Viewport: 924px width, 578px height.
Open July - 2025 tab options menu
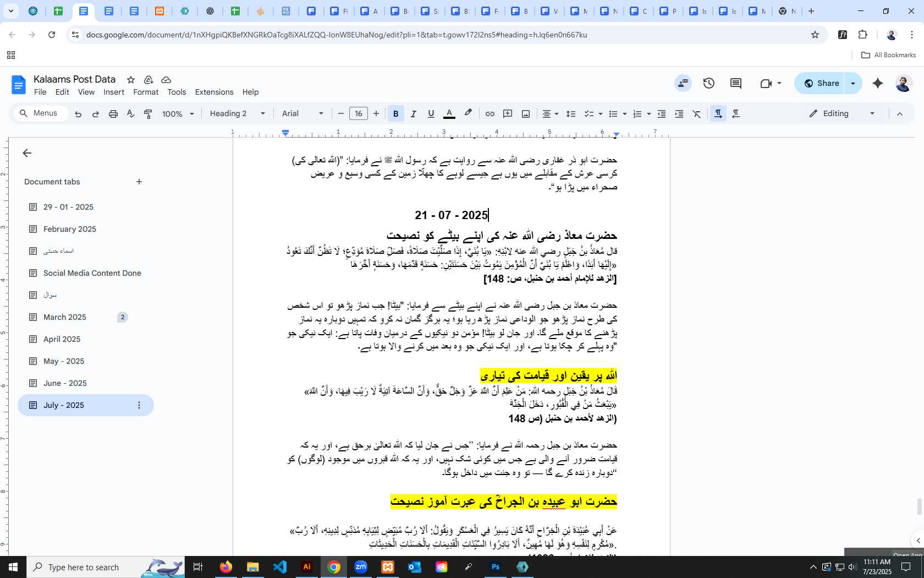(139, 405)
